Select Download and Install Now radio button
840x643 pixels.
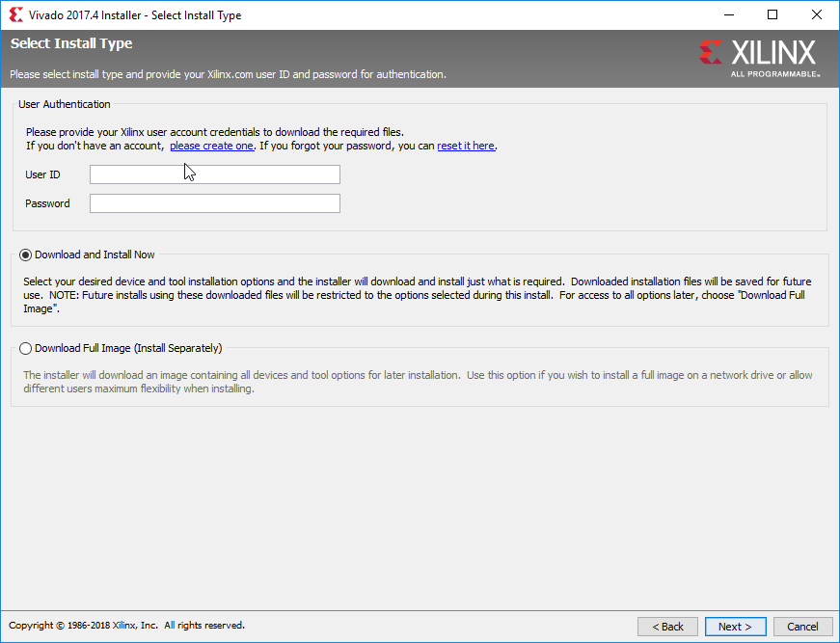[25, 255]
